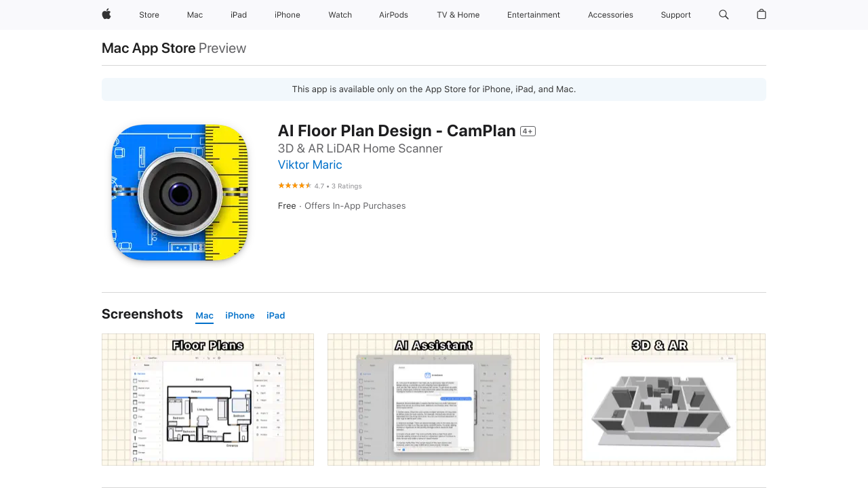The height and width of the screenshot is (488, 868).
Task: Open the iPad nav menu item
Action: 239,15
